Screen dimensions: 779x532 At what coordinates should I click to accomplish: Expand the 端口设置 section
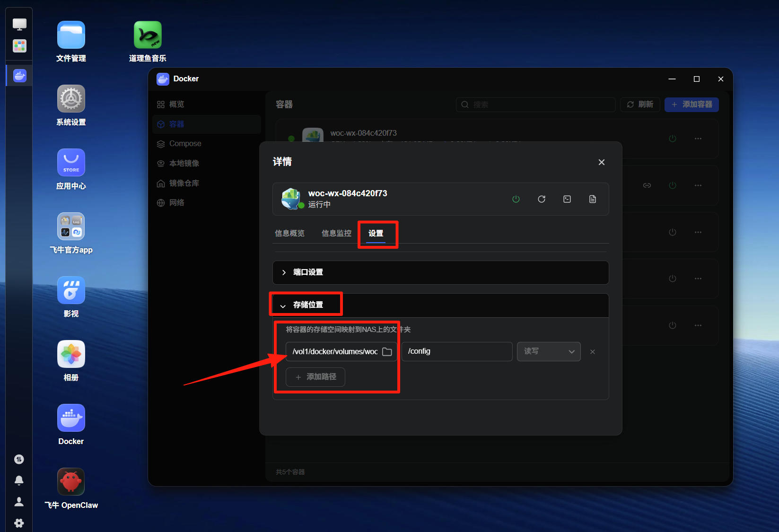click(x=441, y=272)
